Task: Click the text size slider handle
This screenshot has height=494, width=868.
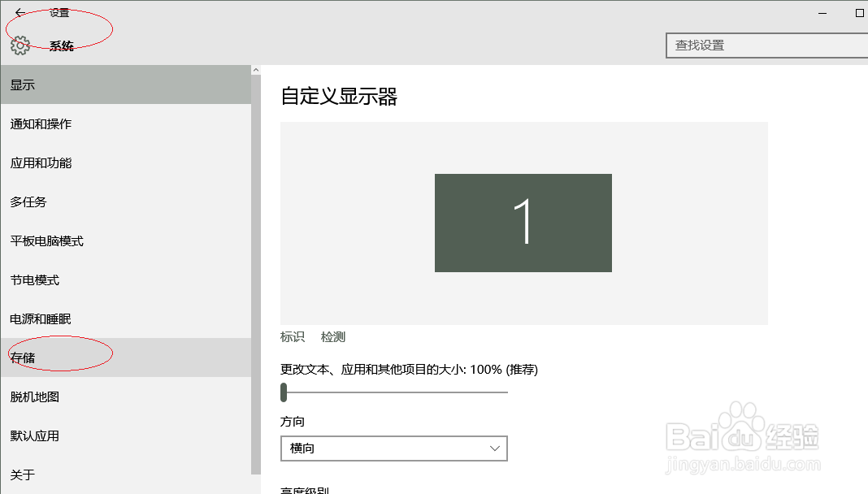Action: pyautogui.click(x=284, y=392)
